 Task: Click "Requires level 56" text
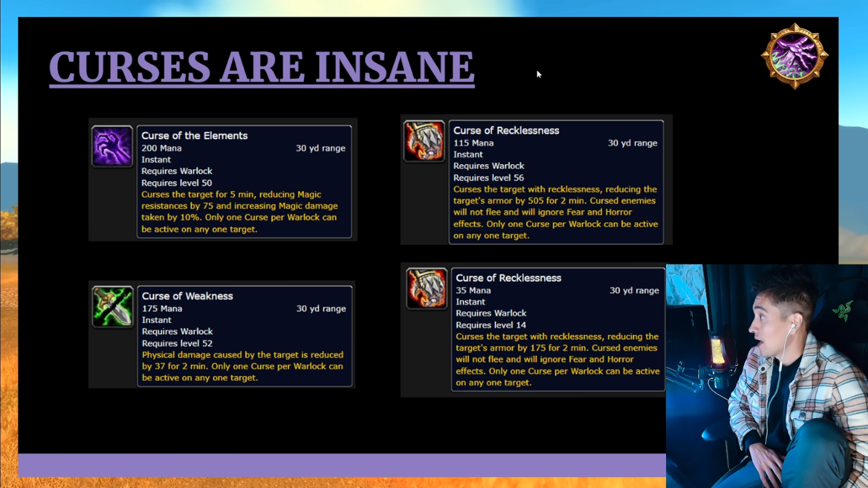[489, 178]
